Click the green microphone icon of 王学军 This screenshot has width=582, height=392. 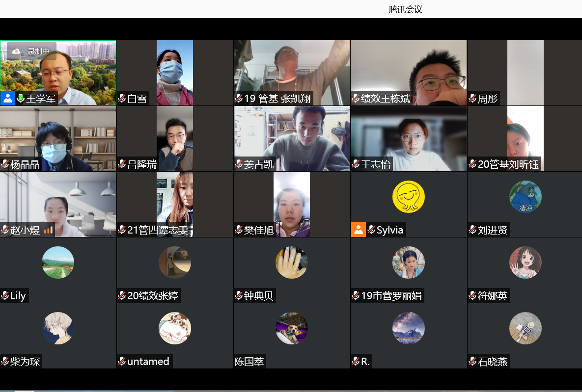[x=21, y=99]
